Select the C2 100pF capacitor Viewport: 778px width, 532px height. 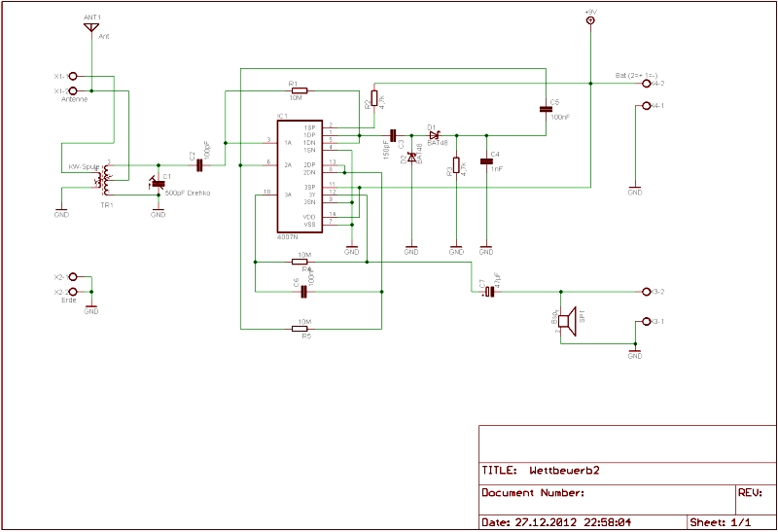[198, 165]
